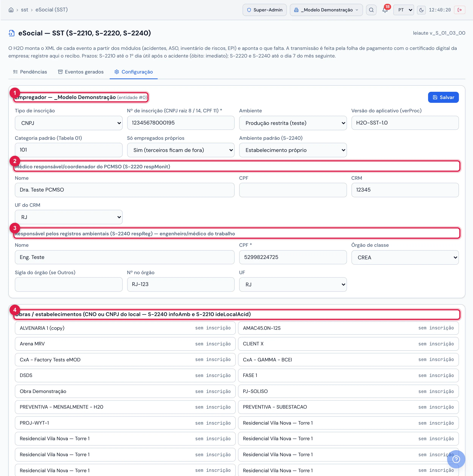This screenshot has height=476, width=473.
Task: Click the empty PCMSO doctor CPF field
Action: 293,190
